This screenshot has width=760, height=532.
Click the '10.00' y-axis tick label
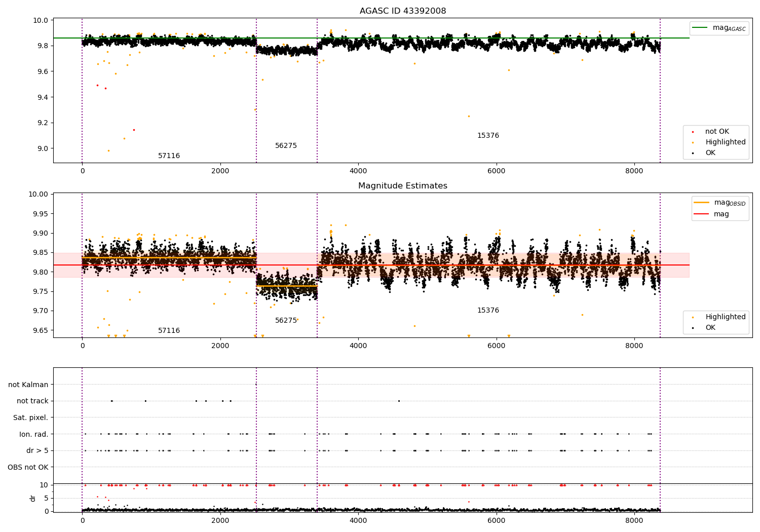40,195
